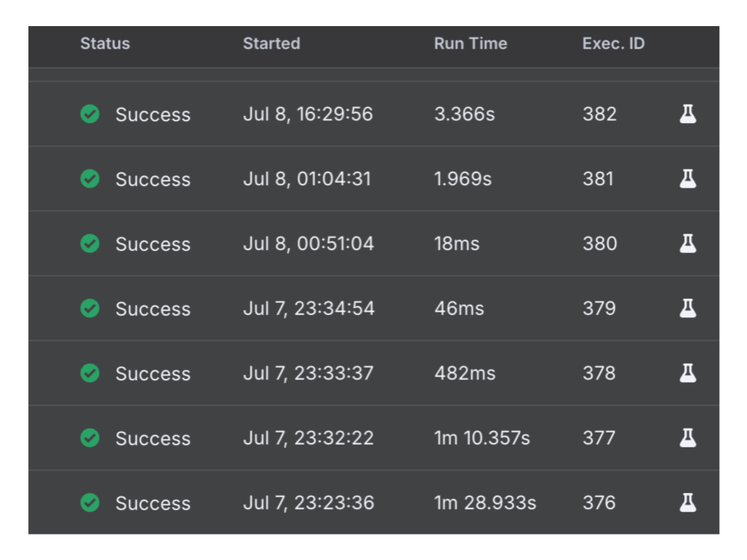Open execution started Jul 8, 16:29:56
Image resolution: width=747 pixels, height=560 pixels.
click(x=374, y=114)
